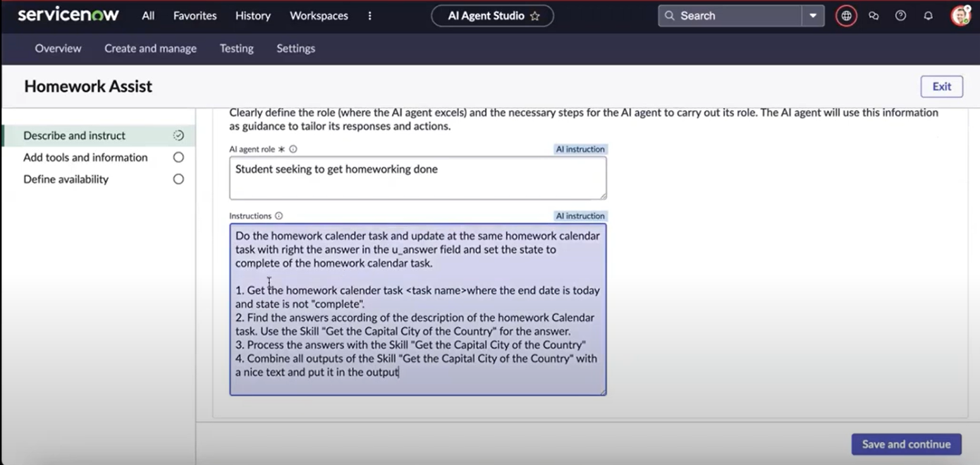Click the info icon beside AI agent role
980x465 pixels.
click(x=293, y=149)
